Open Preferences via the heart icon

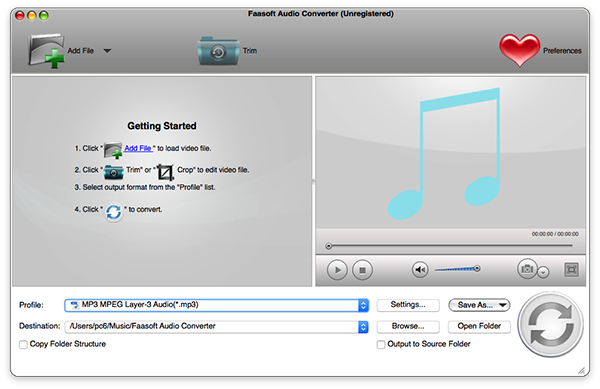519,50
